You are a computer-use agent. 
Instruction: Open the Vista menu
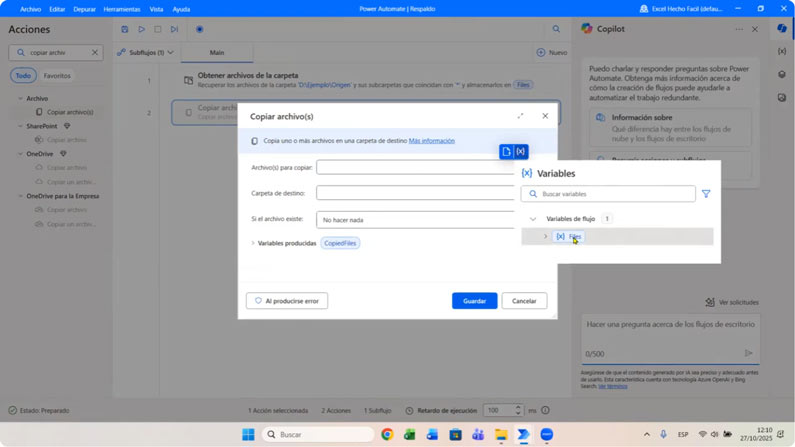pyautogui.click(x=156, y=9)
